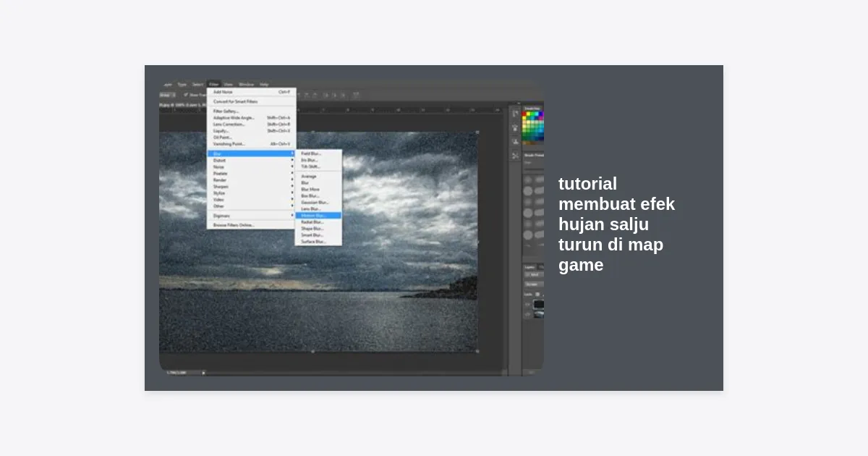The height and width of the screenshot is (456, 868).
Task: Open the Filter menu in menu bar
Action: click(214, 84)
